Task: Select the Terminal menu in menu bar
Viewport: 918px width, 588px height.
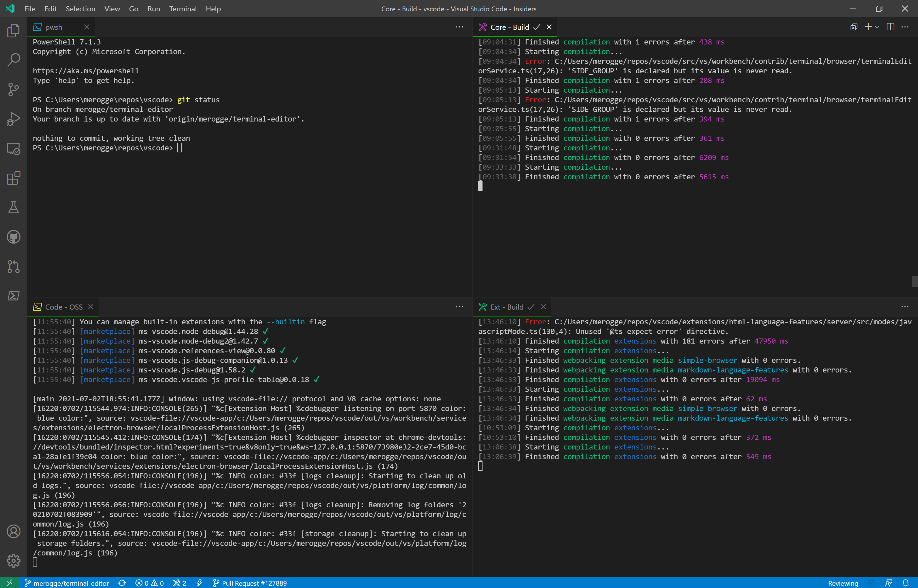Action: (181, 9)
